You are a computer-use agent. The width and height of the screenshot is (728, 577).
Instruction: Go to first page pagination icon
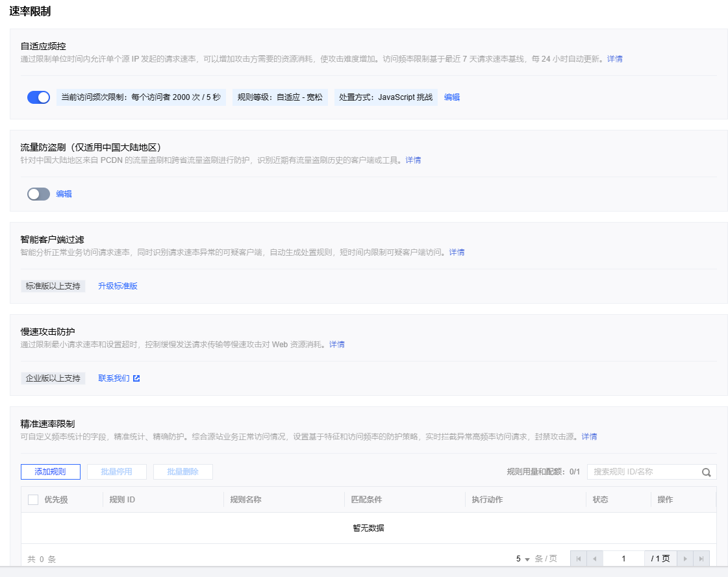coord(579,559)
